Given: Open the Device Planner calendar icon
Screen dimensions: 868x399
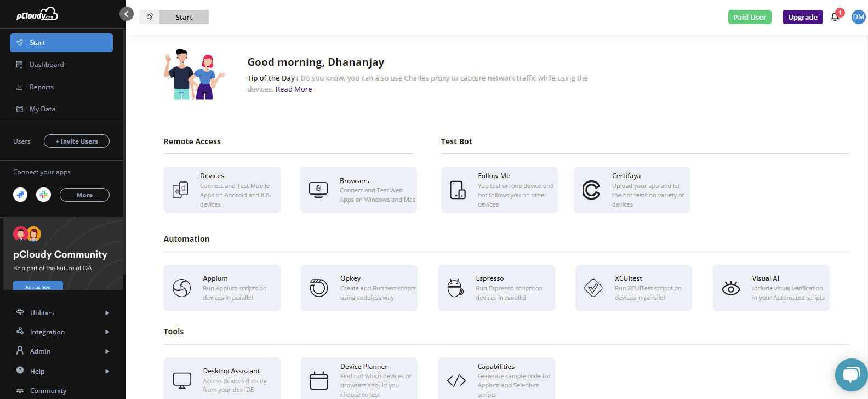Looking at the screenshot, I should tap(318, 380).
